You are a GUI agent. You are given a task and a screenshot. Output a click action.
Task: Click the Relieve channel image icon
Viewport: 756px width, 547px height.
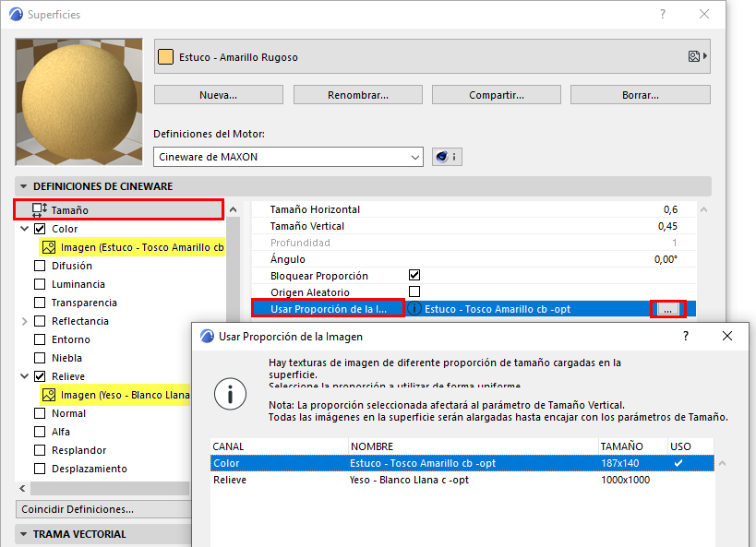pos(49,395)
